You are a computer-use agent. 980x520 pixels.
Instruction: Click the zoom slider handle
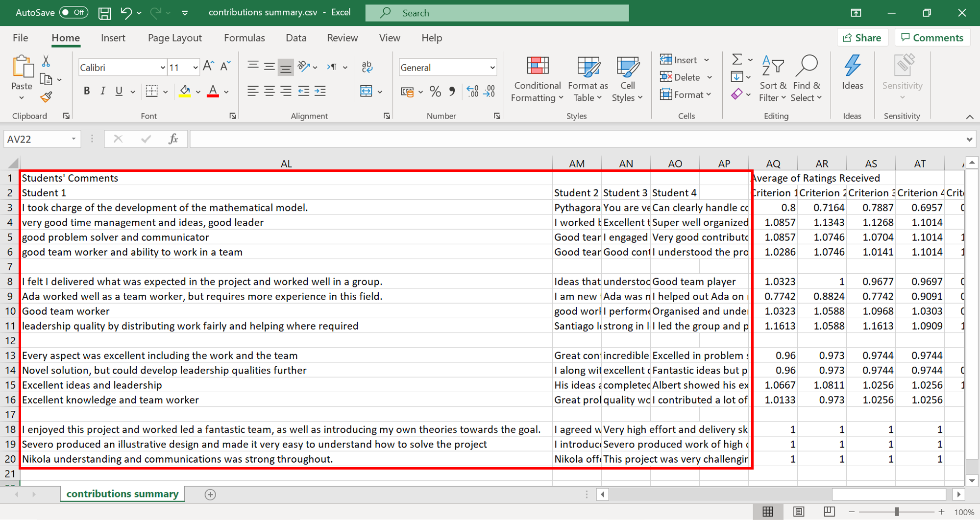[896, 512]
